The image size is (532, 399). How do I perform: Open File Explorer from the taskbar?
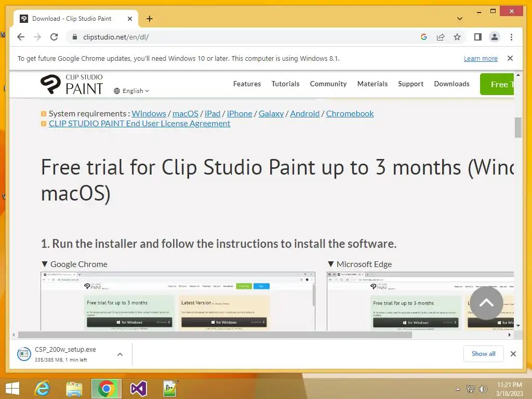(74, 389)
